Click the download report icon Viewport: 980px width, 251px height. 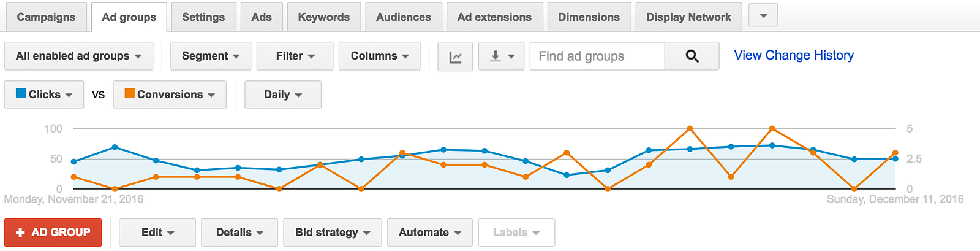click(501, 56)
